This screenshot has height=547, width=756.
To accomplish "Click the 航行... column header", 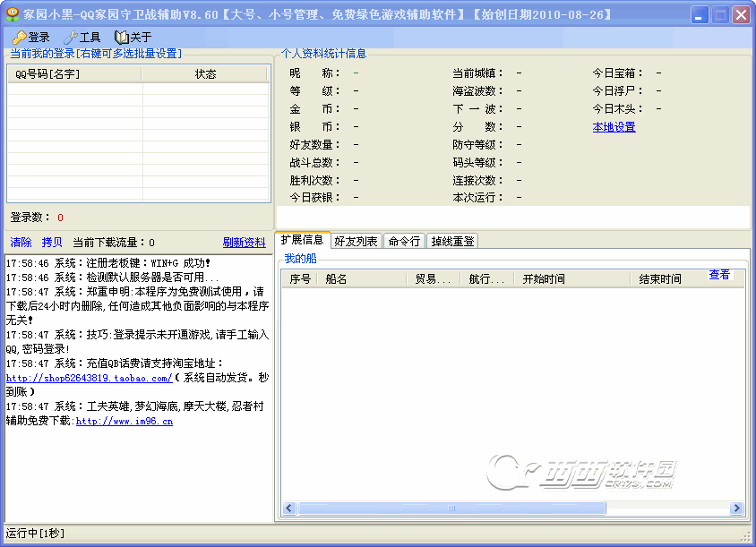I will 487,279.
